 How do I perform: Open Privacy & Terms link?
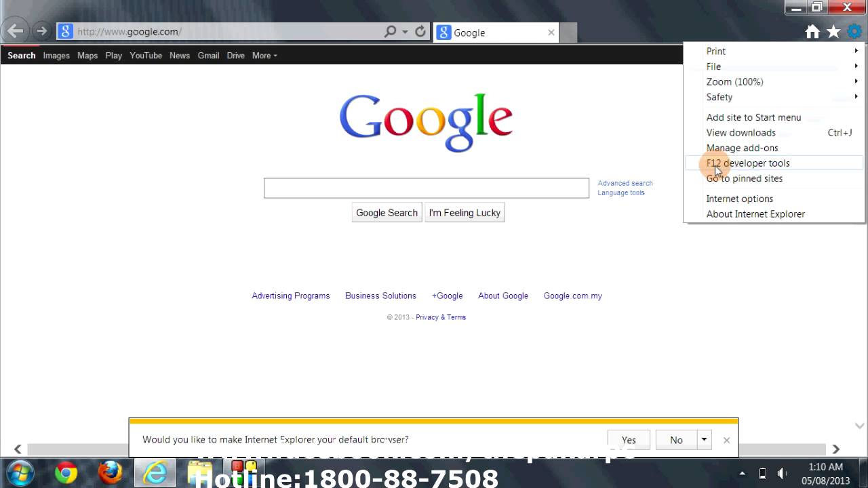pyautogui.click(x=441, y=317)
